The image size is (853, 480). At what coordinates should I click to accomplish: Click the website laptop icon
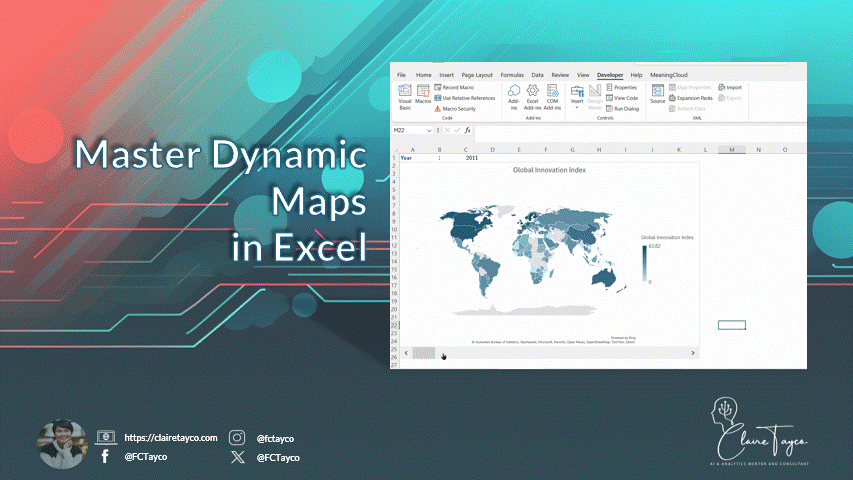click(x=106, y=437)
